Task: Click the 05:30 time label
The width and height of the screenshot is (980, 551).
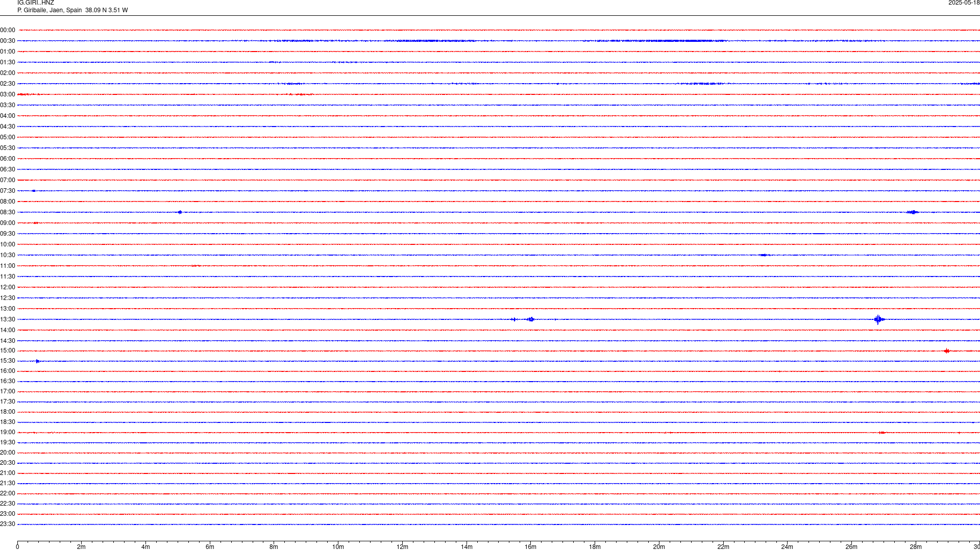Action: pyautogui.click(x=8, y=148)
